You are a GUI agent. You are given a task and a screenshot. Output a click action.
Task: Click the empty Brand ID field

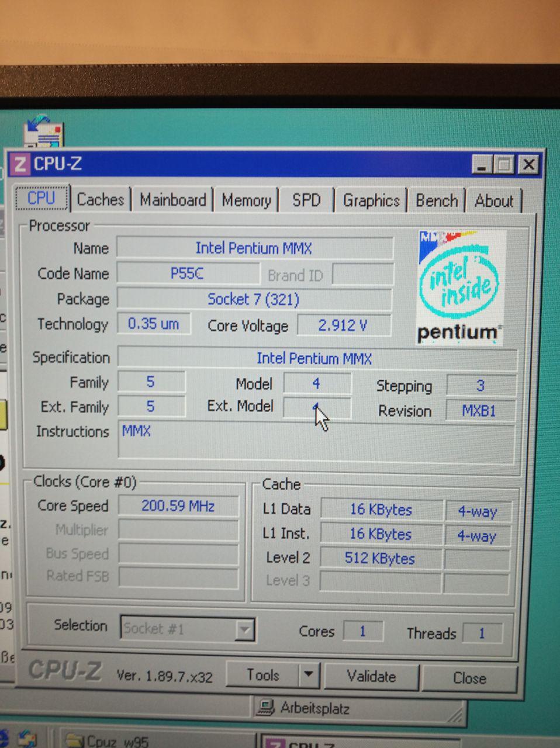pos(362,275)
